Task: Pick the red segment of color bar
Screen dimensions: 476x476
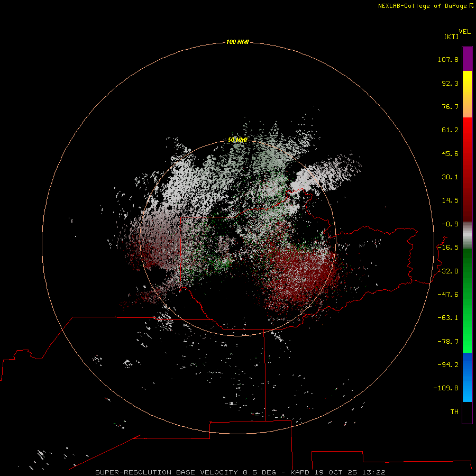Action: [467, 169]
